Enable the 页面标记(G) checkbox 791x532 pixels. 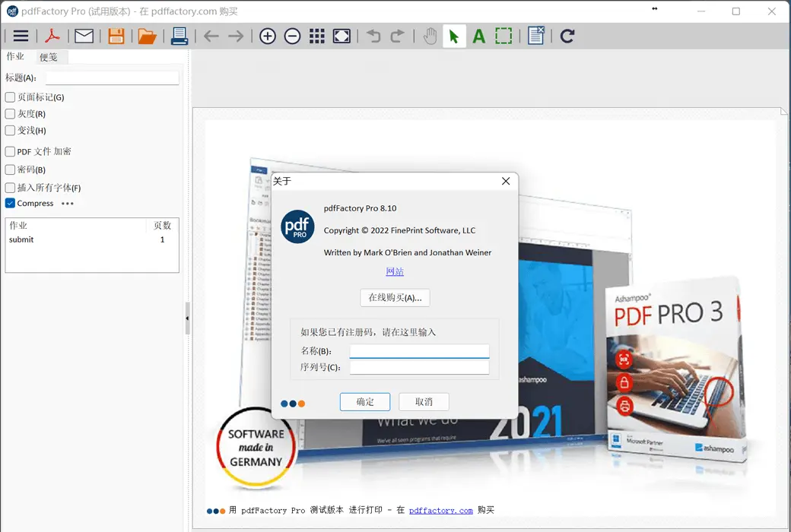coord(10,97)
